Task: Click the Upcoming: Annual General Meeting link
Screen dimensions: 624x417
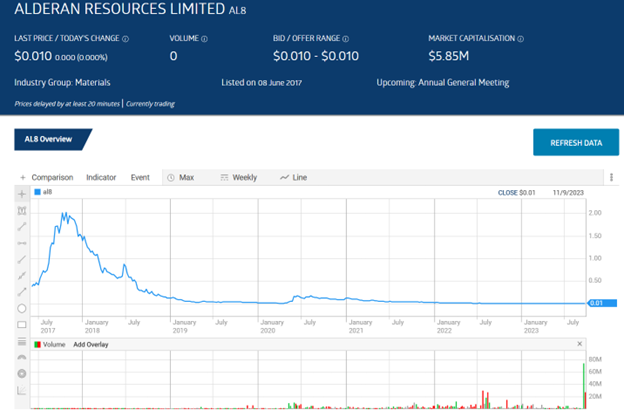Action: 443,83
